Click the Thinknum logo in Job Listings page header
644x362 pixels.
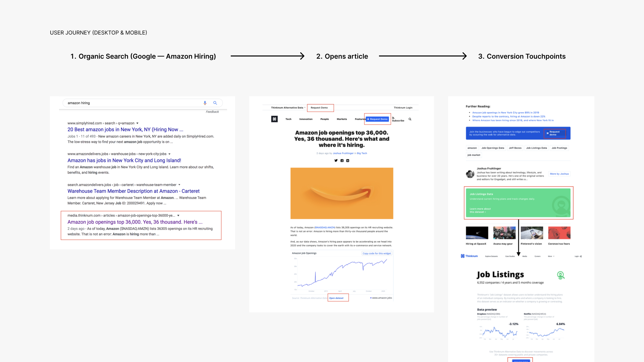pos(469,256)
